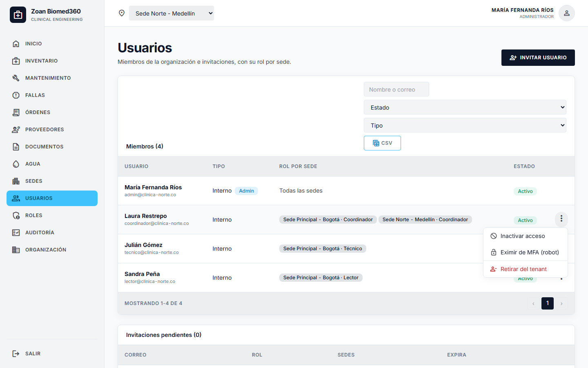This screenshot has width=588, height=368.
Task: Click the Documentos file icon
Action: pyautogui.click(x=16, y=147)
